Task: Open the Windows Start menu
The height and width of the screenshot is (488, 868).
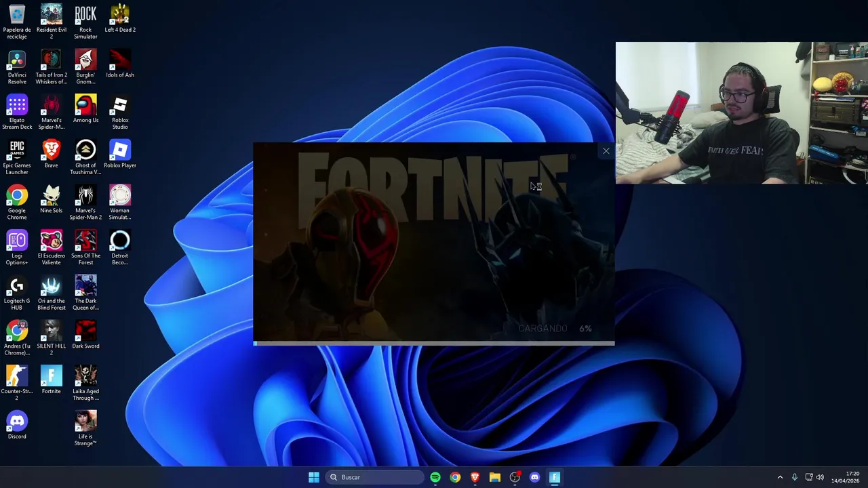Action: (313, 477)
